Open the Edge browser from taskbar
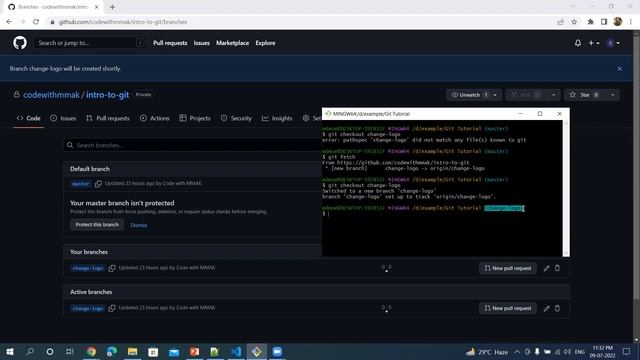This screenshot has height=360, width=640. tap(111, 351)
